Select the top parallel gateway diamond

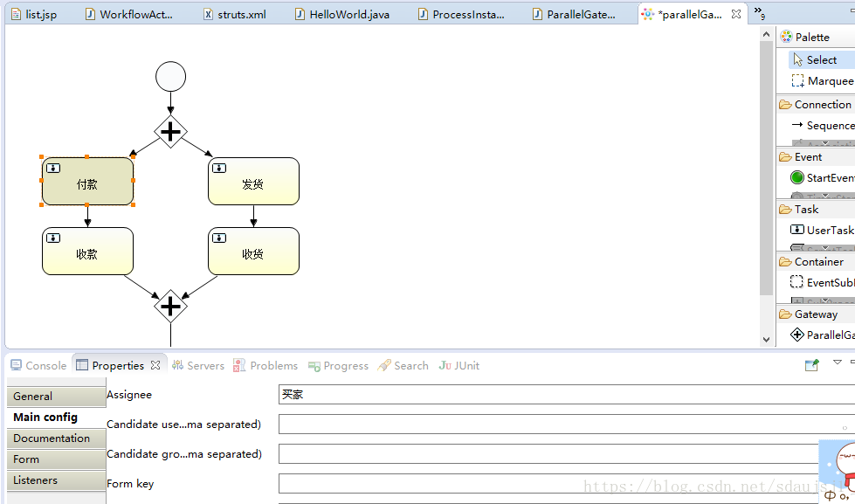coord(170,131)
